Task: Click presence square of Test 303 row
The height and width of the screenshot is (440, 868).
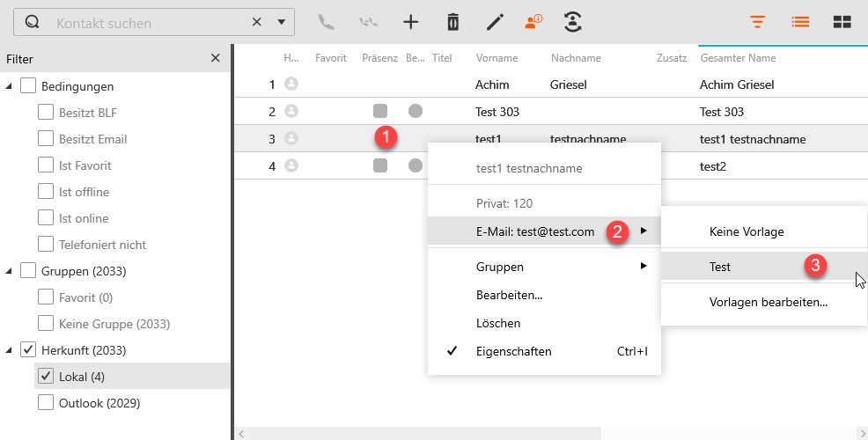Action: tap(380, 111)
